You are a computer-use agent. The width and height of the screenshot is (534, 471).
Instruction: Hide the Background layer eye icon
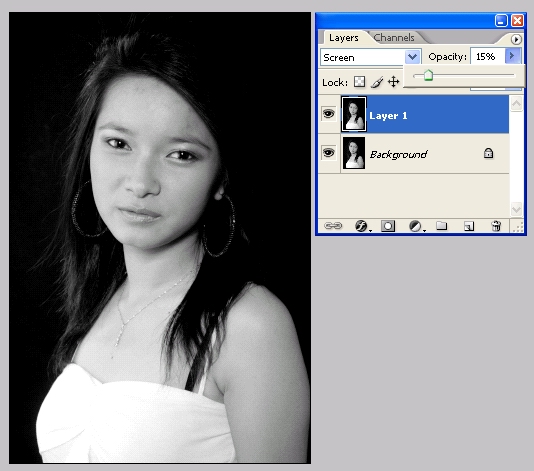click(x=328, y=153)
